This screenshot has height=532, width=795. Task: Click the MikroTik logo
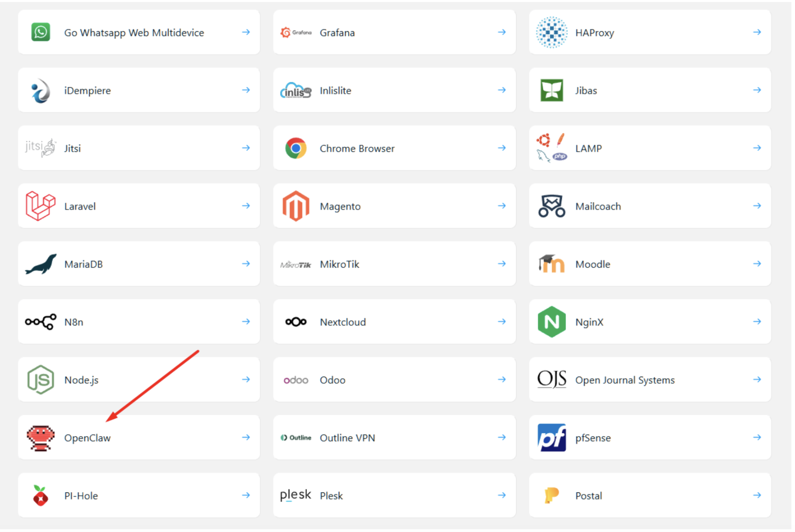click(x=296, y=265)
